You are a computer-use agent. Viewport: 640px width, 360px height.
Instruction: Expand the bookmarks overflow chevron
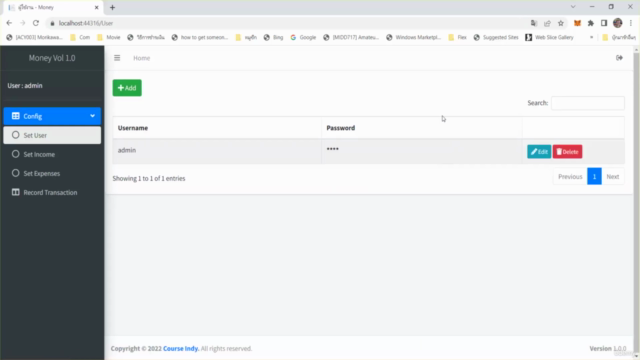(591, 37)
